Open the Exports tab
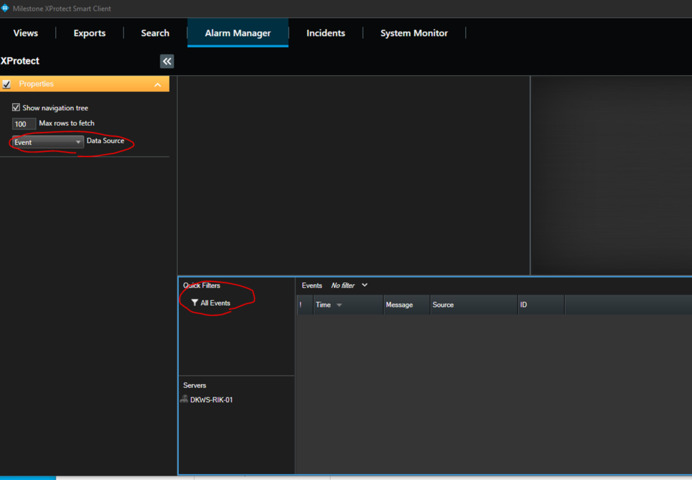Viewport: 692px width, 480px height. coord(89,33)
